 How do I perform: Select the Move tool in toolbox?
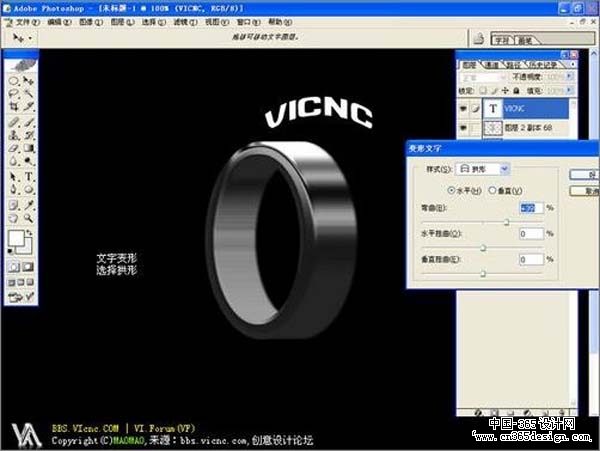tap(28, 81)
